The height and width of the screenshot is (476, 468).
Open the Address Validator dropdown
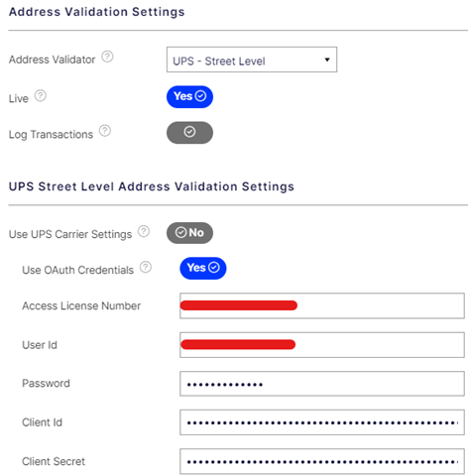coord(252,59)
